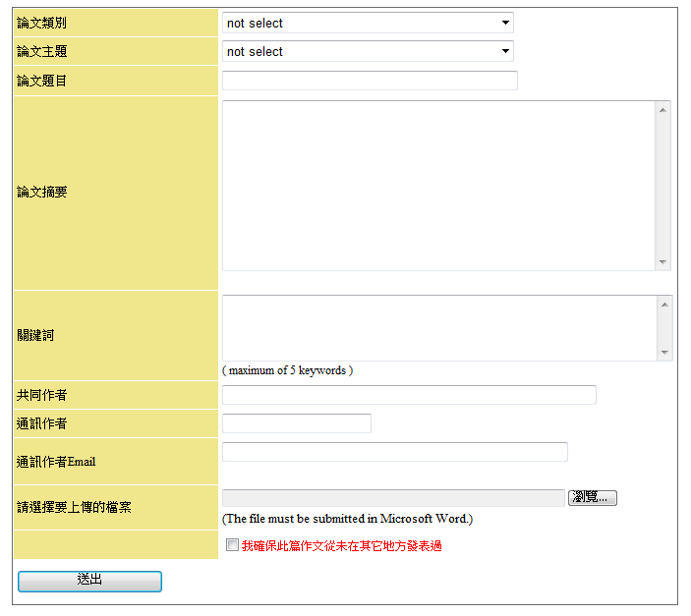Expand the 論文主題 dropdown list
This screenshot has height=616, width=691.
click(367, 51)
